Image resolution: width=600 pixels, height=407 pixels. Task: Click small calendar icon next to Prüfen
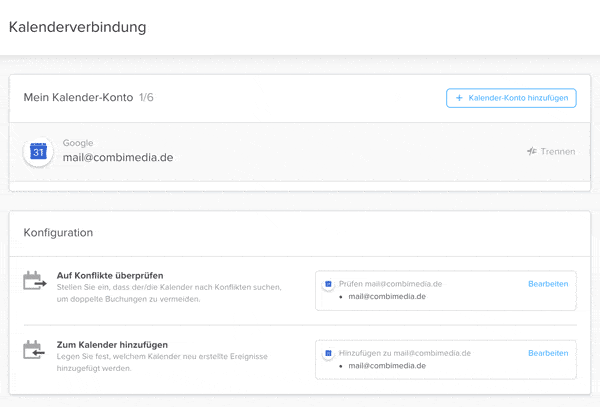click(x=328, y=284)
